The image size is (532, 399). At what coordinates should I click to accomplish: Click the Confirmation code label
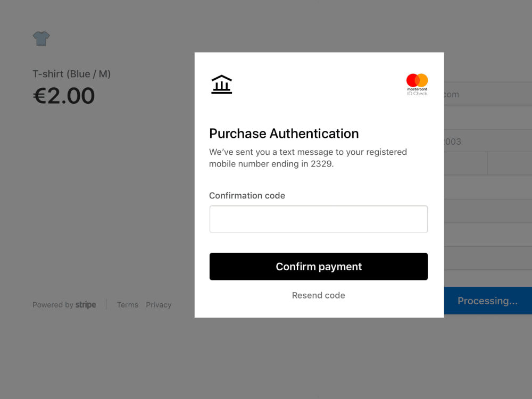pyautogui.click(x=247, y=195)
